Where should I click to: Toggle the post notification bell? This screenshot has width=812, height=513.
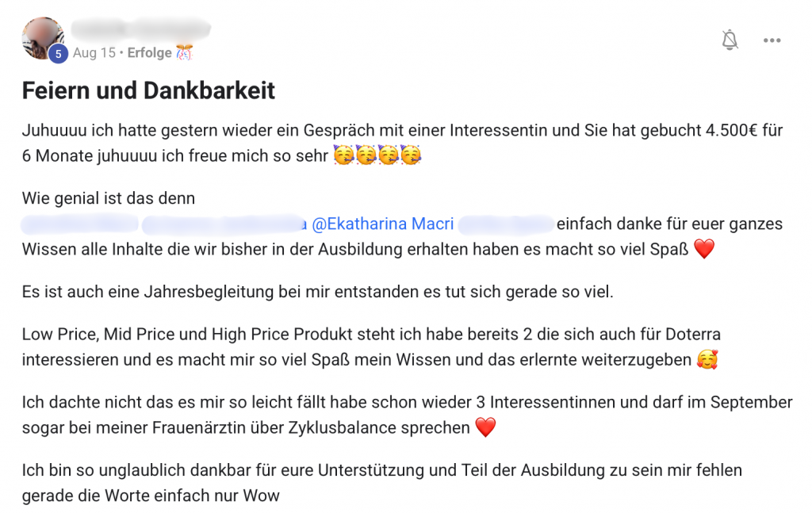coord(730,40)
